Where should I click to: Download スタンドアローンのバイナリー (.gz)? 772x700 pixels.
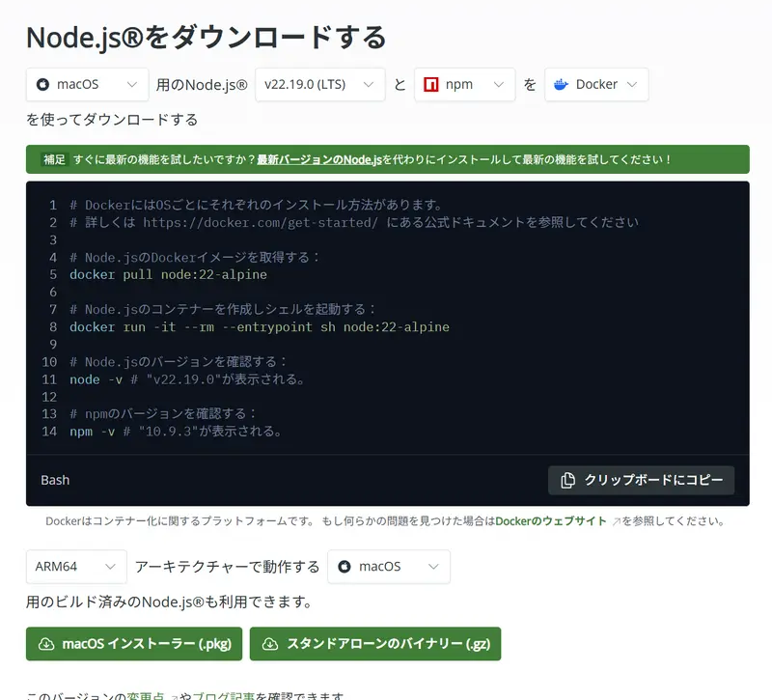point(375,644)
